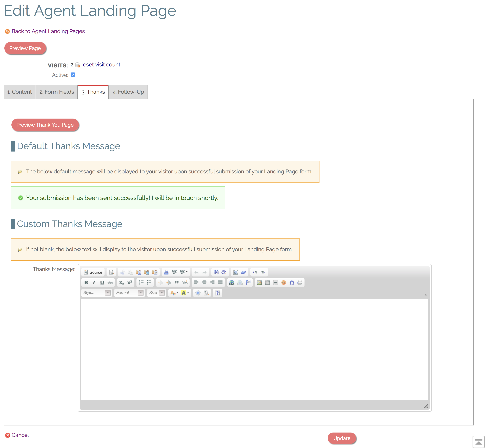The width and height of the screenshot is (485, 448).
Task: Insert an image into message
Action: [x=259, y=282]
